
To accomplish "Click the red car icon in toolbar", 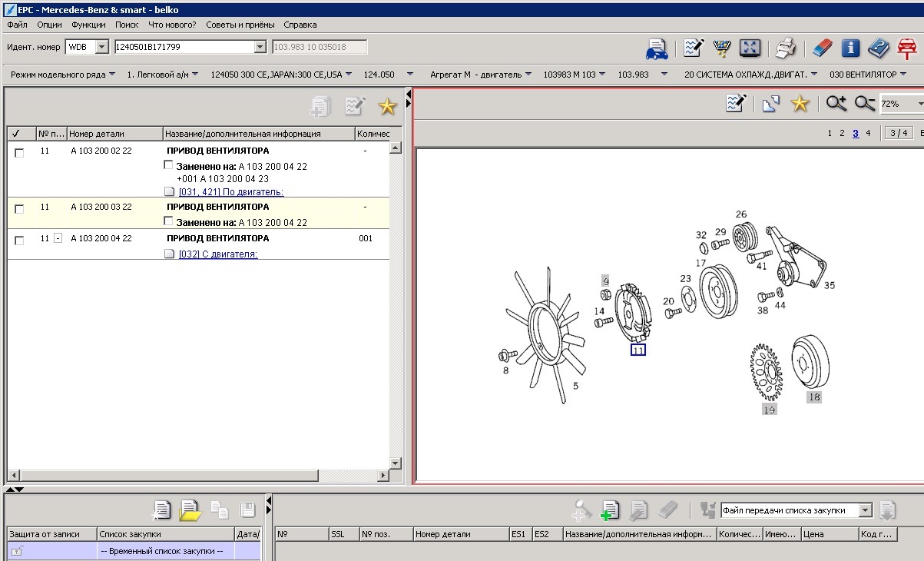I will point(907,48).
